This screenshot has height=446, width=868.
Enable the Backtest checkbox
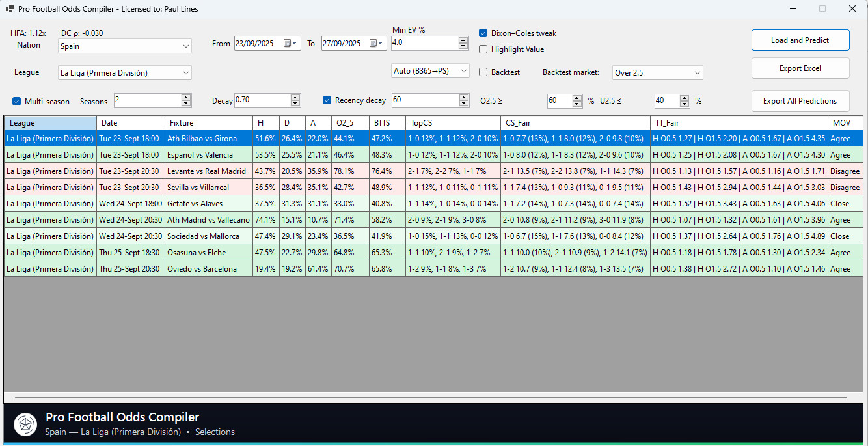pos(483,72)
